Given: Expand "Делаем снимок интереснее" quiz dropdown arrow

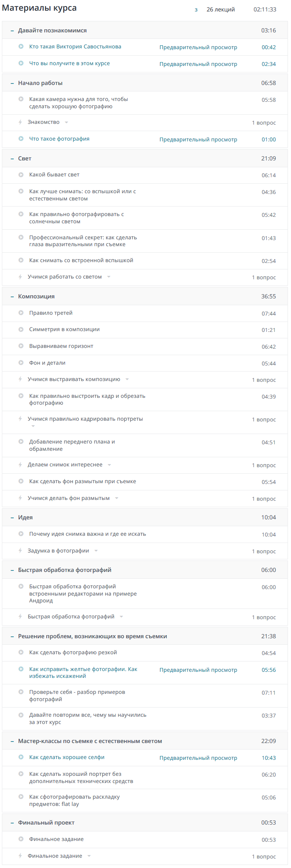Looking at the screenshot, I should coord(109,465).
